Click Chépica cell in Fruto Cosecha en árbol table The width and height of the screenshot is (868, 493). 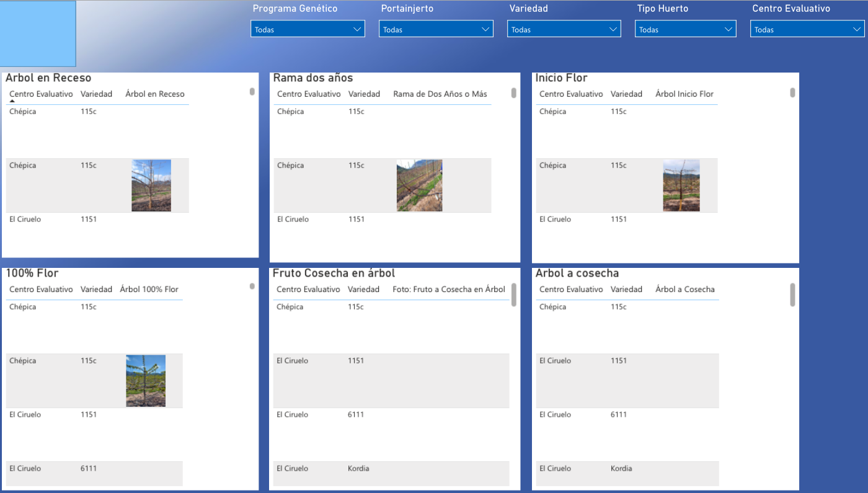click(290, 307)
